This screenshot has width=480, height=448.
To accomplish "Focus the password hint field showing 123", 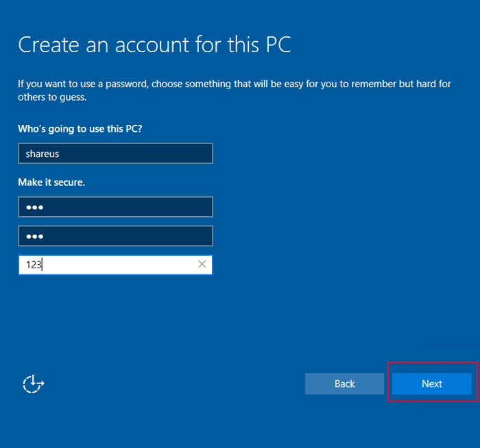I will 115,265.
